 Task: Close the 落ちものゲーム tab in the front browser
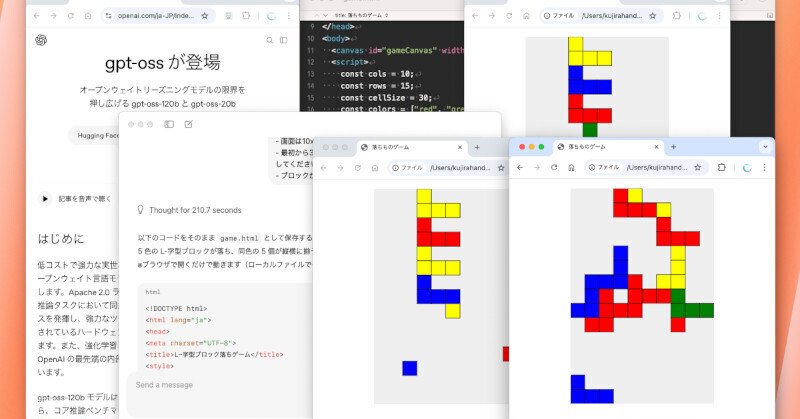coord(656,146)
